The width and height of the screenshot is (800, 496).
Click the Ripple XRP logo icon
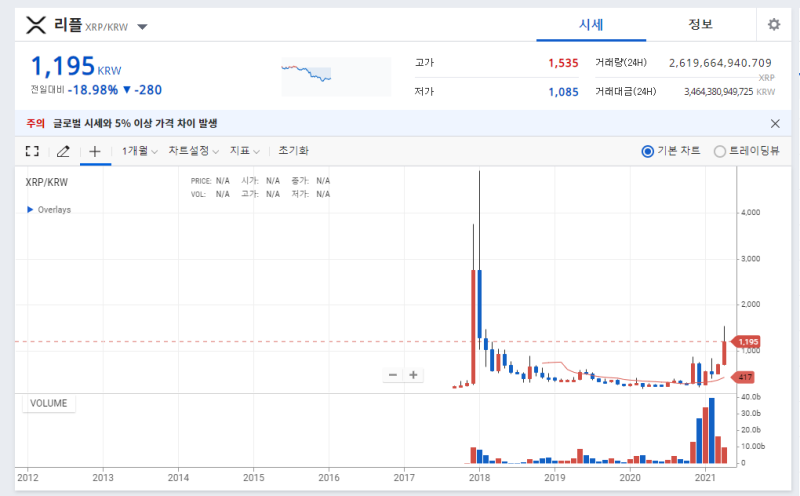coord(36,24)
